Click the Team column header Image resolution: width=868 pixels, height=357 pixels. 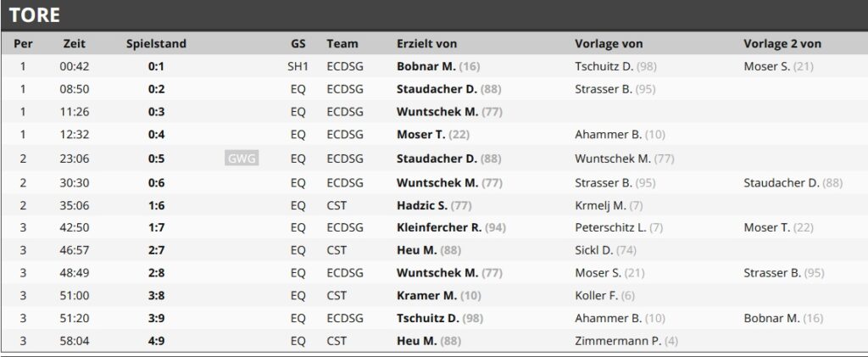tap(342, 43)
